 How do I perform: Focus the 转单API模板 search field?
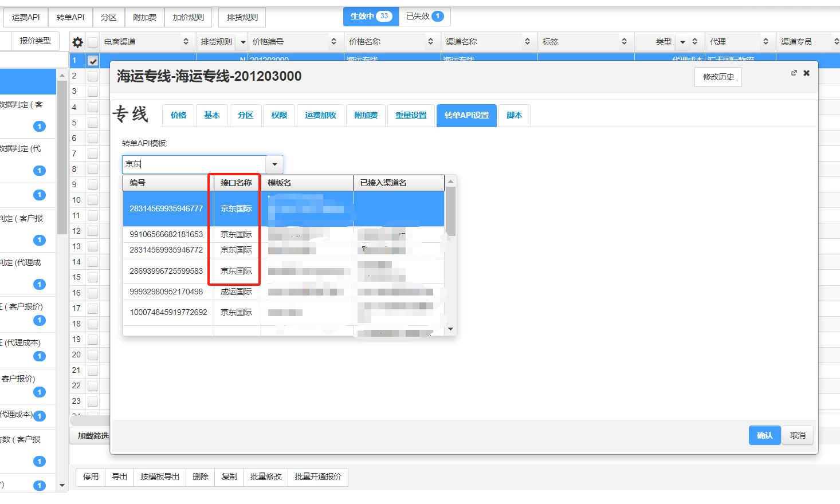coord(194,164)
